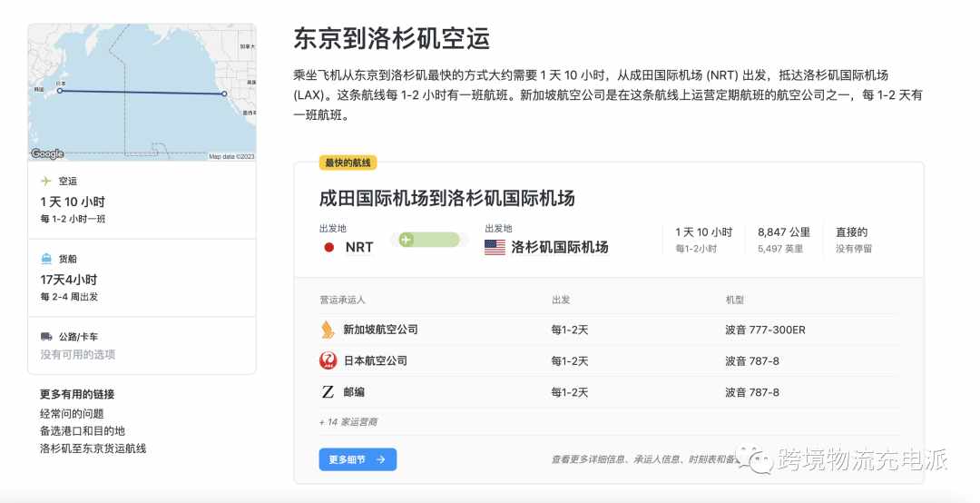Viewport: 980px width, 503px height.
Task: Click the 营运承运人 column header
Action: point(342,300)
